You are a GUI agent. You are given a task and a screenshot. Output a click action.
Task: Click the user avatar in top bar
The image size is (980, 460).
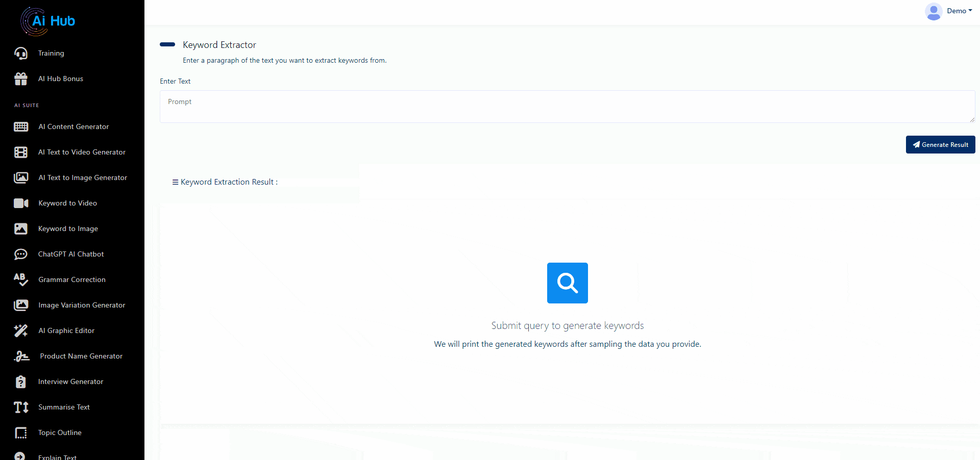click(934, 11)
